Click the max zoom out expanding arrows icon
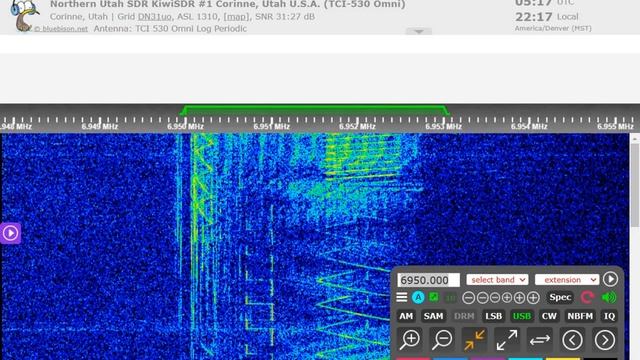Viewport: 640px width, 360px height. pos(507,340)
